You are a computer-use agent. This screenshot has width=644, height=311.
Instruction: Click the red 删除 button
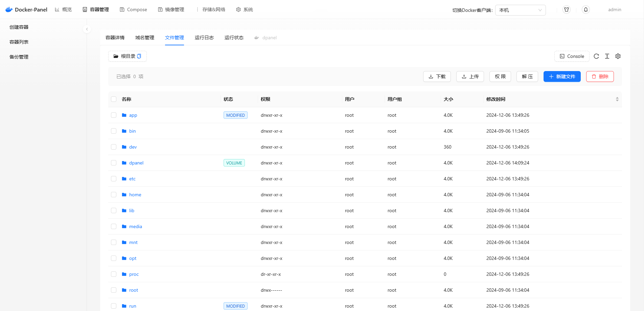tap(600, 76)
